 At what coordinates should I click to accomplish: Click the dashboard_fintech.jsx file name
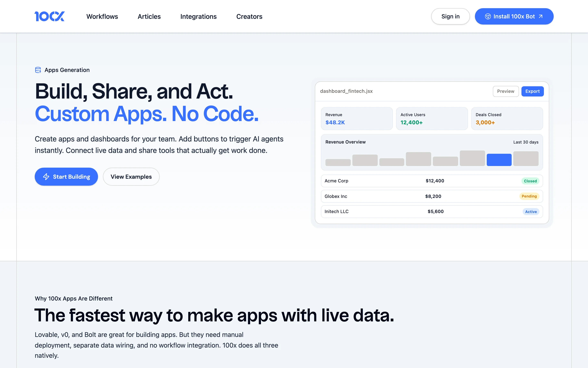(x=346, y=91)
